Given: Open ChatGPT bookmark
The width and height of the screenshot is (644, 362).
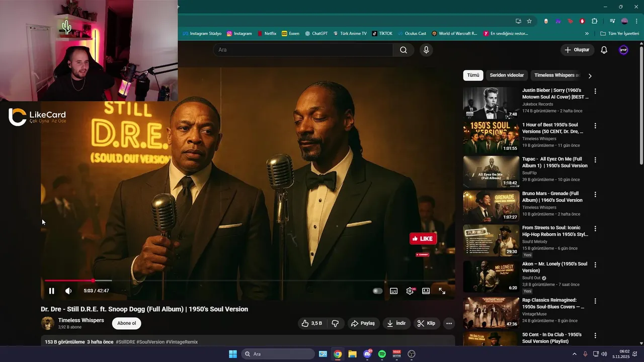Looking at the screenshot, I should [x=316, y=34].
